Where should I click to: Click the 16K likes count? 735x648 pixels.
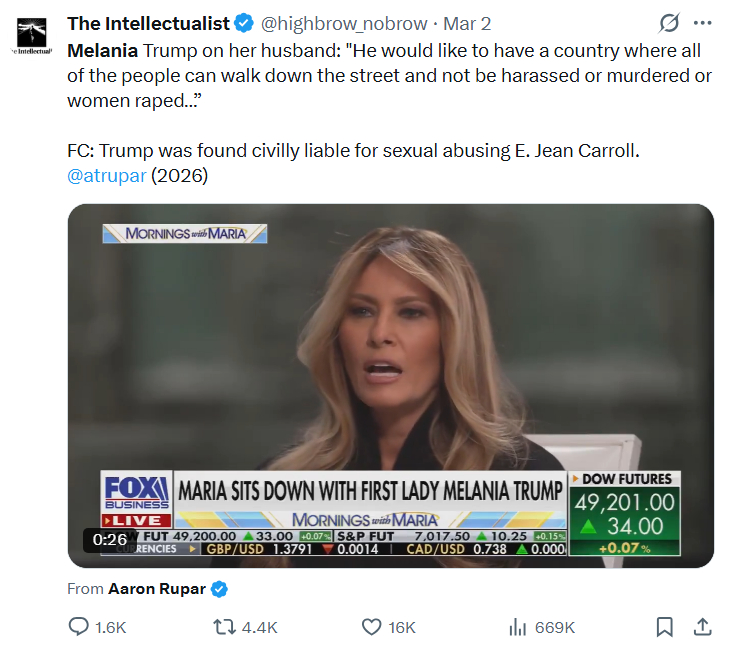tap(402, 627)
